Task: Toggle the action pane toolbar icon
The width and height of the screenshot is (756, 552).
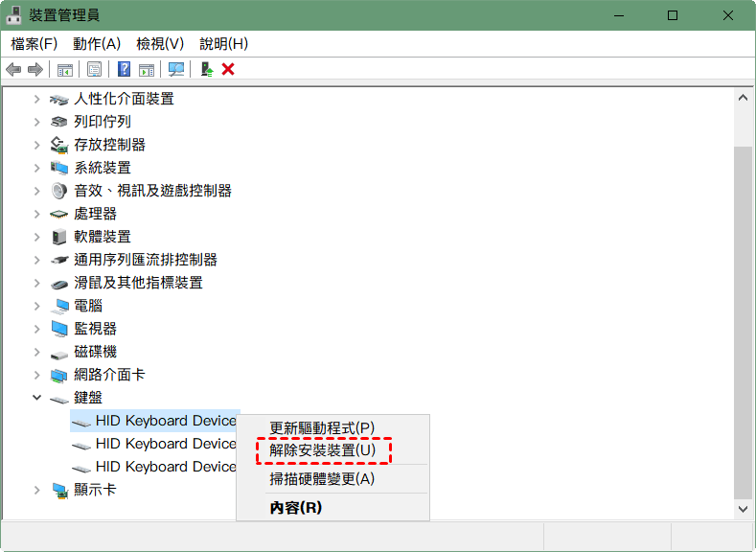Action: click(147, 69)
